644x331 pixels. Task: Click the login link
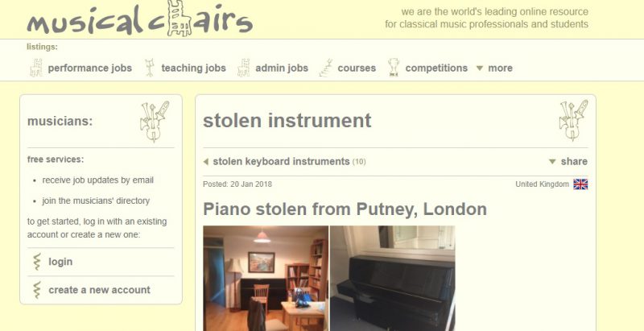point(60,262)
